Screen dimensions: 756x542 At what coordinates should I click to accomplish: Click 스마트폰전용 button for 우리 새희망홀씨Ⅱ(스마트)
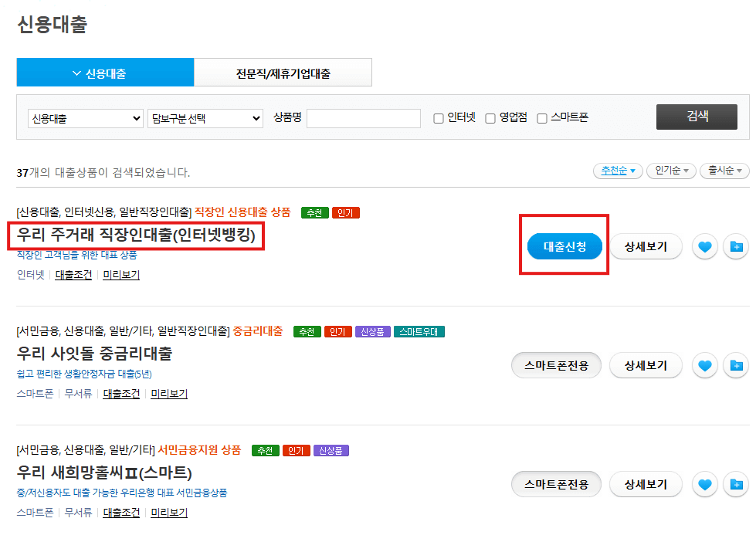[x=557, y=484]
